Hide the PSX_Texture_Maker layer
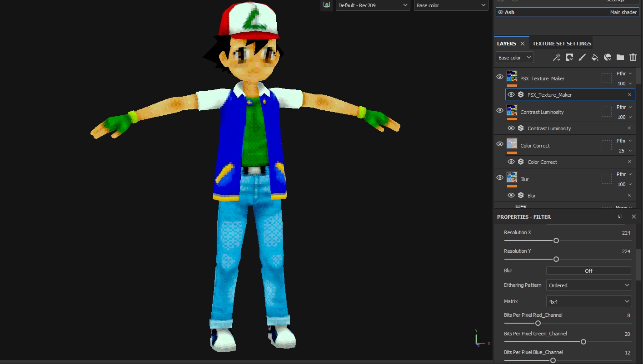 coord(500,77)
